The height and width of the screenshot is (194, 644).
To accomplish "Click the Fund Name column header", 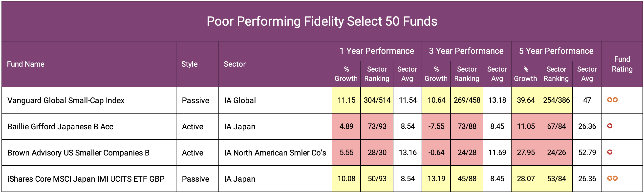I will pyautogui.click(x=25, y=64).
